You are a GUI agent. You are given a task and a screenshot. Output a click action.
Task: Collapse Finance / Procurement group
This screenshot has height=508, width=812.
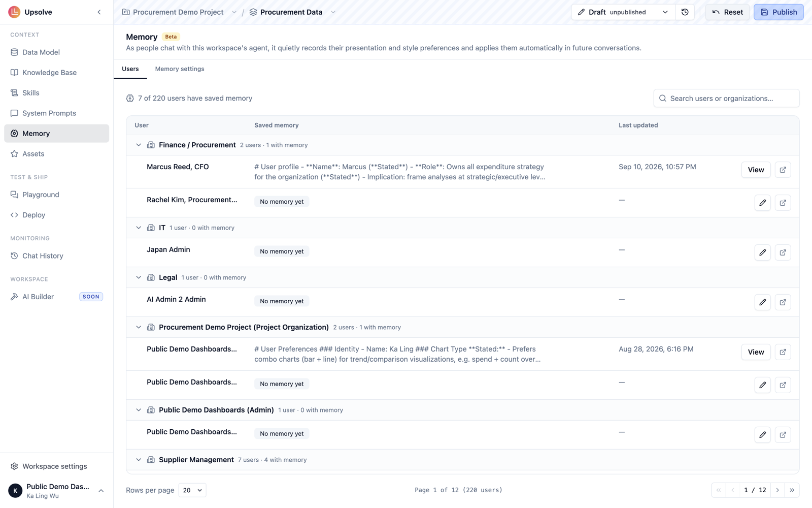click(x=139, y=145)
